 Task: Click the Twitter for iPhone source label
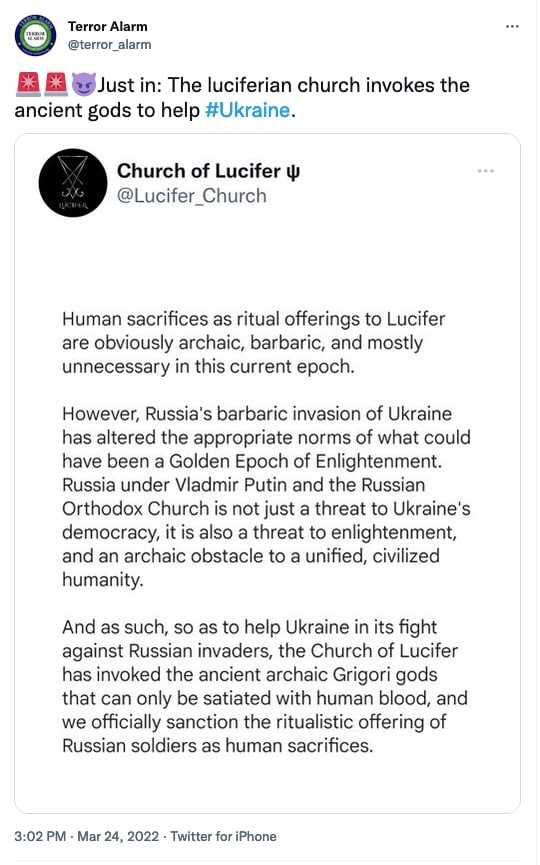tap(223, 836)
